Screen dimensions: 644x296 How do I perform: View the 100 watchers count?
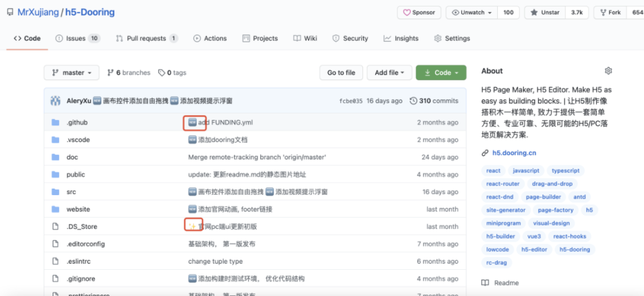[x=509, y=13]
